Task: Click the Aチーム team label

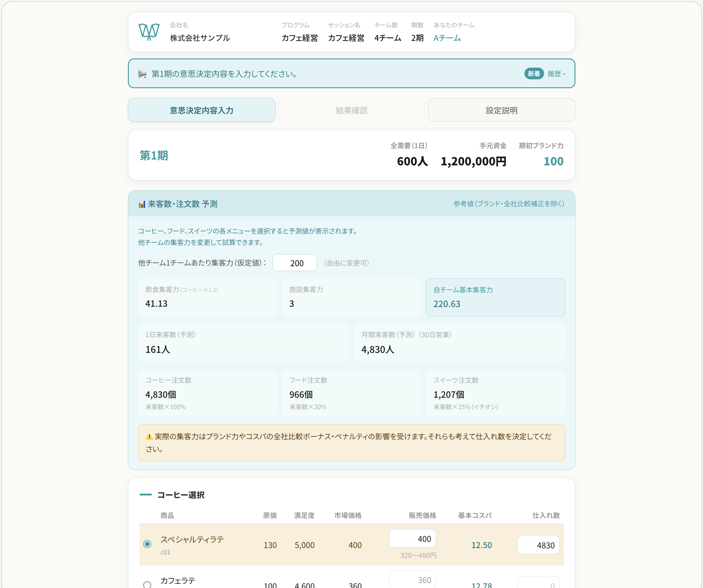Action: [x=447, y=38]
